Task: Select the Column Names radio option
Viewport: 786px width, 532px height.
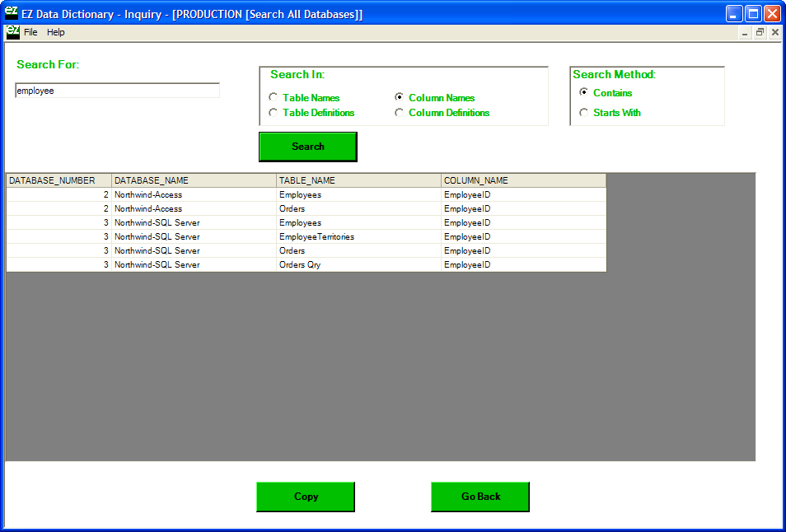Action: (400, 98)
